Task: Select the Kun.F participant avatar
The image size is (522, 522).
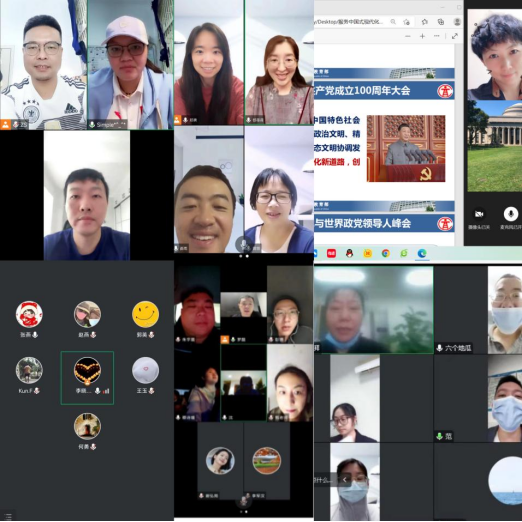Action: pyautogui.click(x=29, y=370)
